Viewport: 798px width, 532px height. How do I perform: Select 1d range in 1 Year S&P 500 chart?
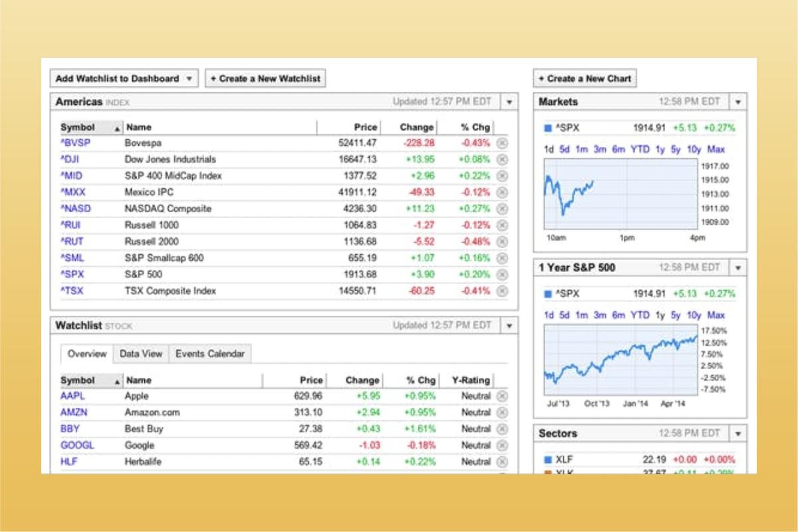(x=549, y=315)
